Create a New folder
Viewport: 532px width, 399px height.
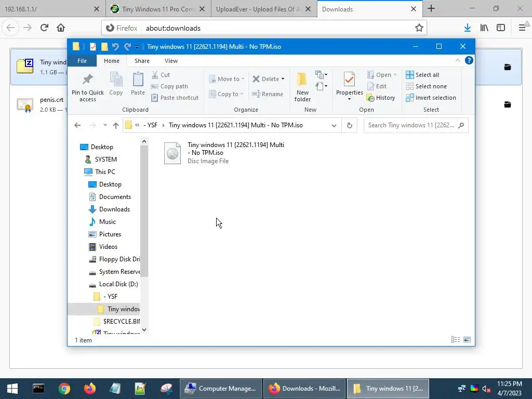[x=302, y=87]
